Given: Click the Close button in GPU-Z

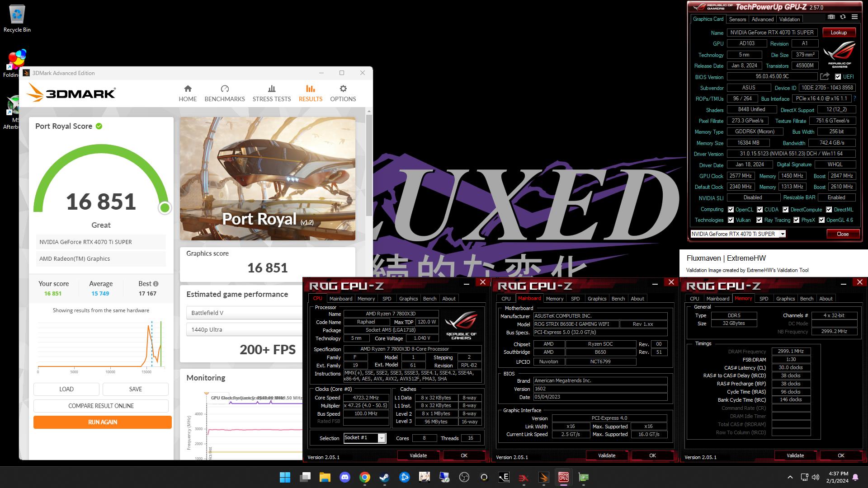Looking at the screenshot, I should (x=843, y=234).
